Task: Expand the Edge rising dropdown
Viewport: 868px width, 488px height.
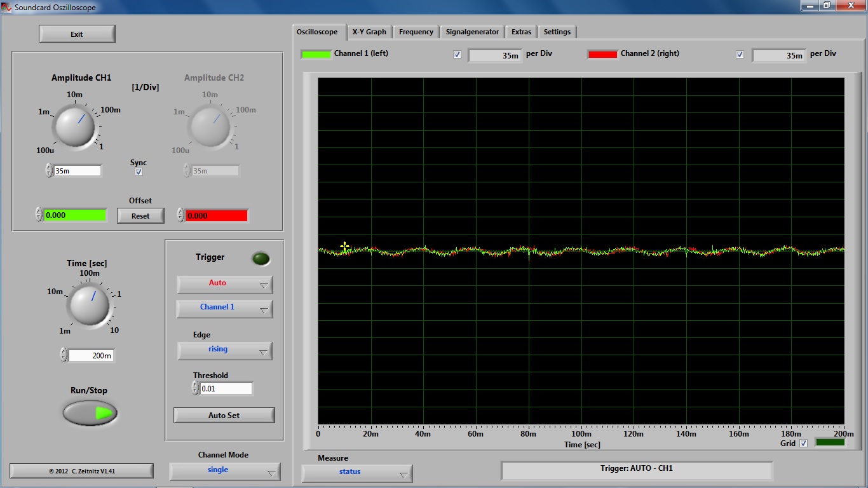Action: pos(224,350)
